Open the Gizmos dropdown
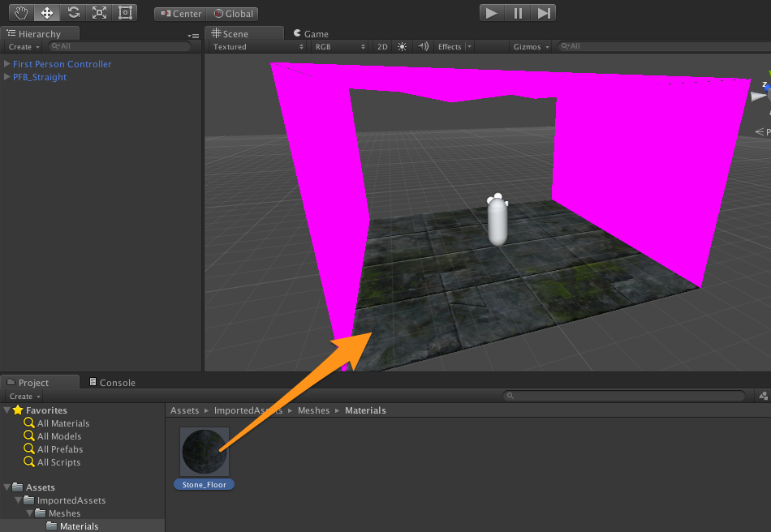This screenshot has height=532, width=771. [531, 47]
